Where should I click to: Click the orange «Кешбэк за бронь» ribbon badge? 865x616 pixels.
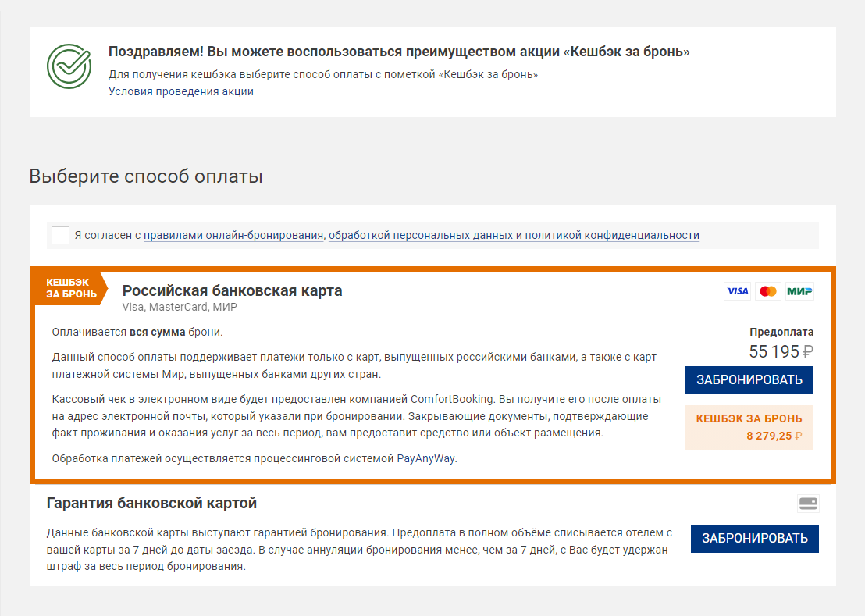(70, 288)
